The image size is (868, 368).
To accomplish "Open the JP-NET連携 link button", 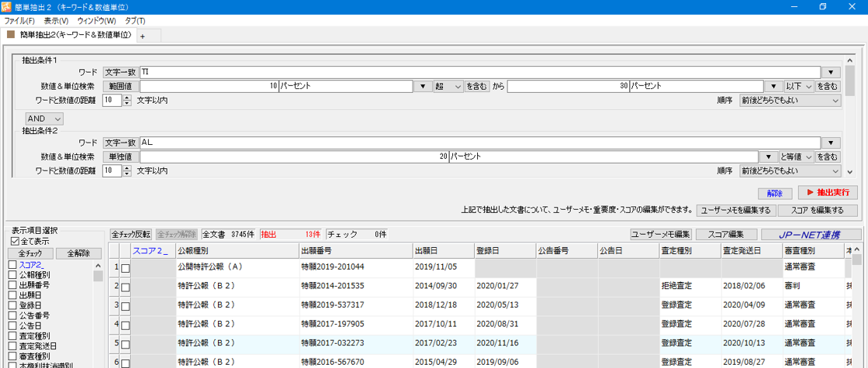I will coord(811,234).
